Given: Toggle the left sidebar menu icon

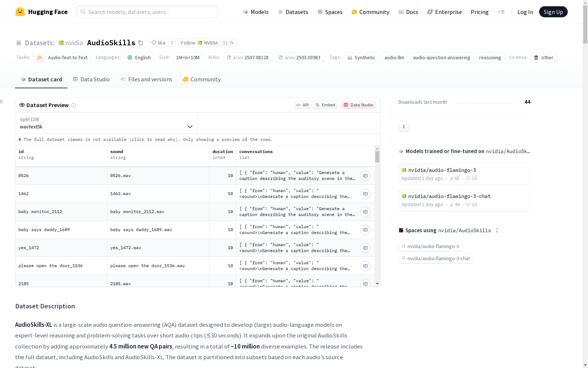Looking at the screenshot, I should (2, 102).
